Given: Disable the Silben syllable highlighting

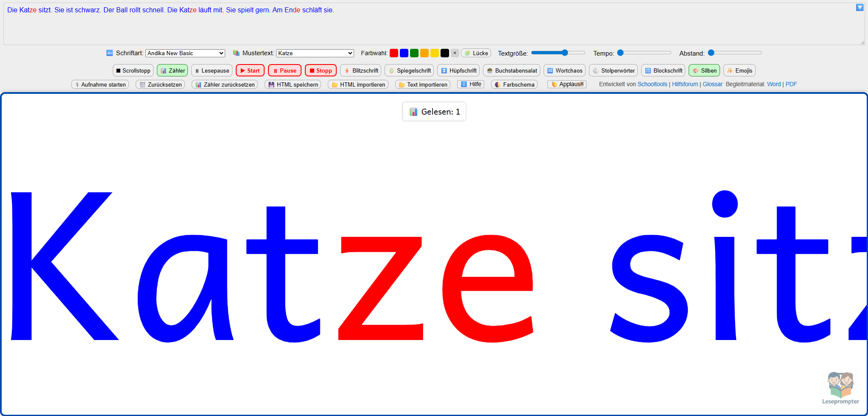Looking at the screenshot, I should pyautogui.click(x=704, y=70).
